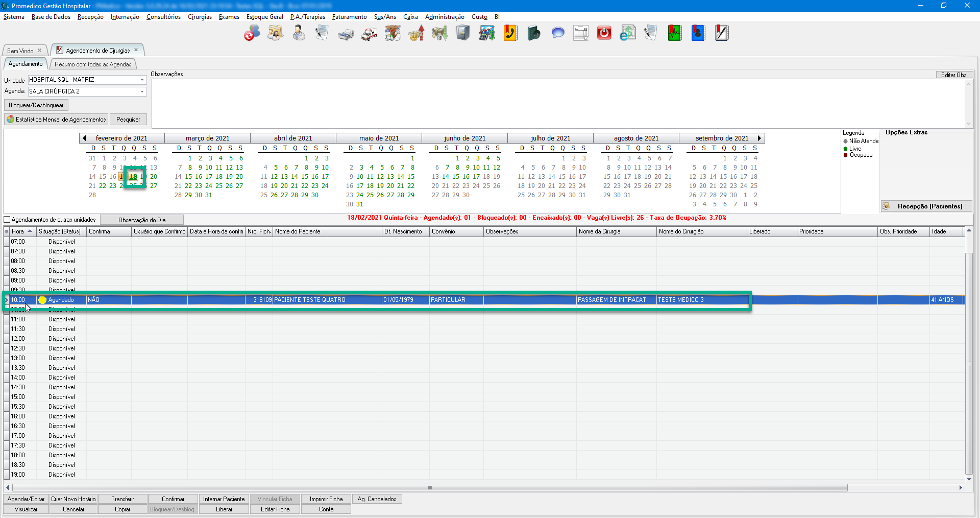Screen dimensions: 980x518
Task: Open the hospital bed icon
Action: (346, 34)
